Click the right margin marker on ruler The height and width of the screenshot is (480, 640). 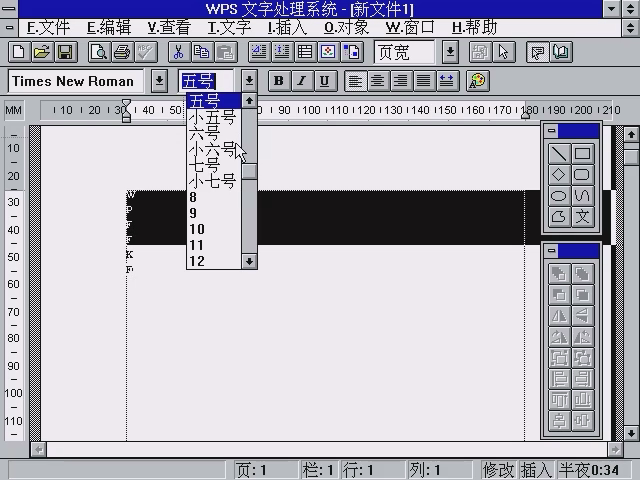pyautogui.click(x=525, y=116)
